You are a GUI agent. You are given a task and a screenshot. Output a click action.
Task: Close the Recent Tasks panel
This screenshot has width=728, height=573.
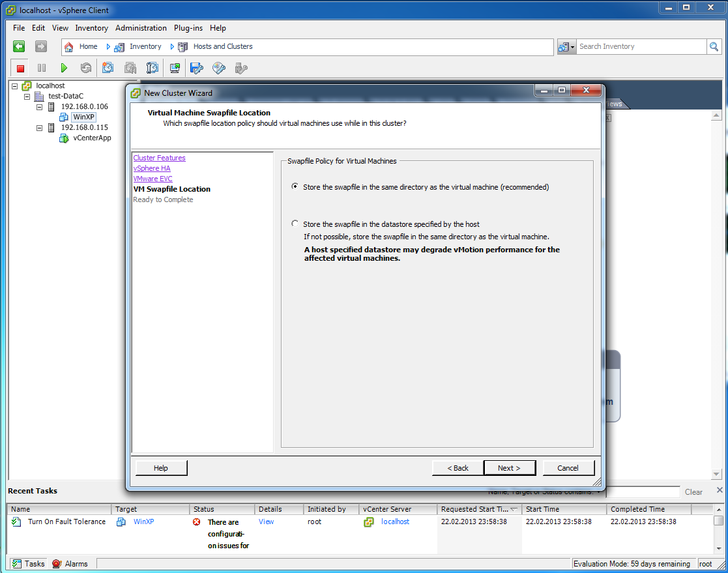pyautogui.click(x=719, y=490)
